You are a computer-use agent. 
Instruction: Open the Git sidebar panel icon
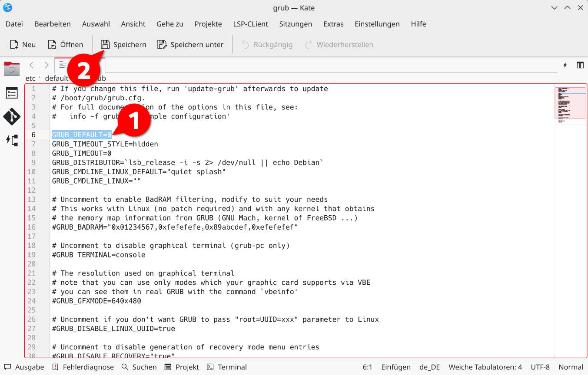(x=12, y=116)
